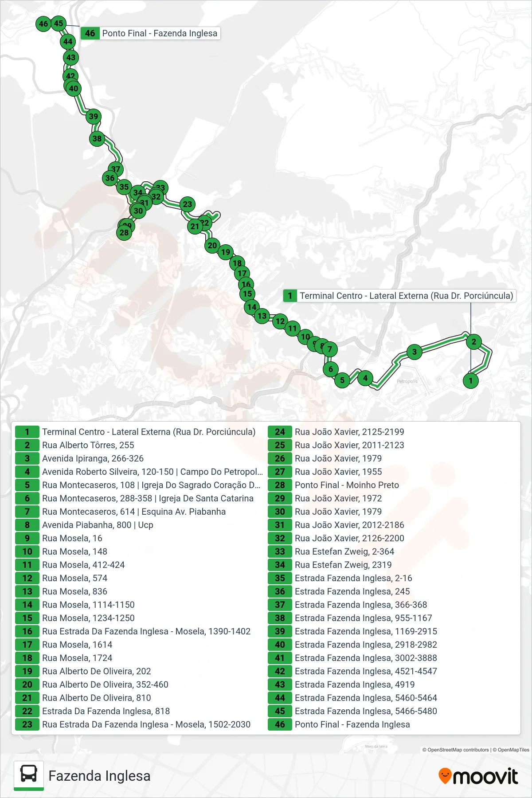Screen dimensions: 532x798
Task: Click the Fazenda Inglesa route title
Action: 99,776
